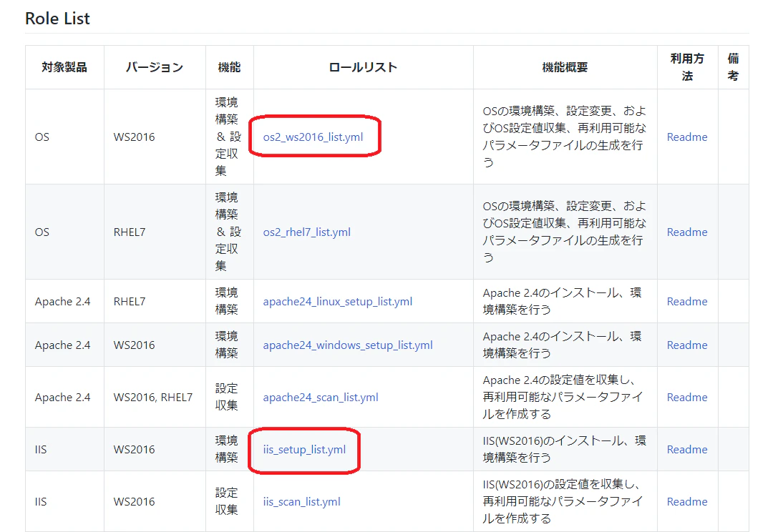783x532 pixels.
Task: Click the 利用方法 column header
Action: point(687,67)
